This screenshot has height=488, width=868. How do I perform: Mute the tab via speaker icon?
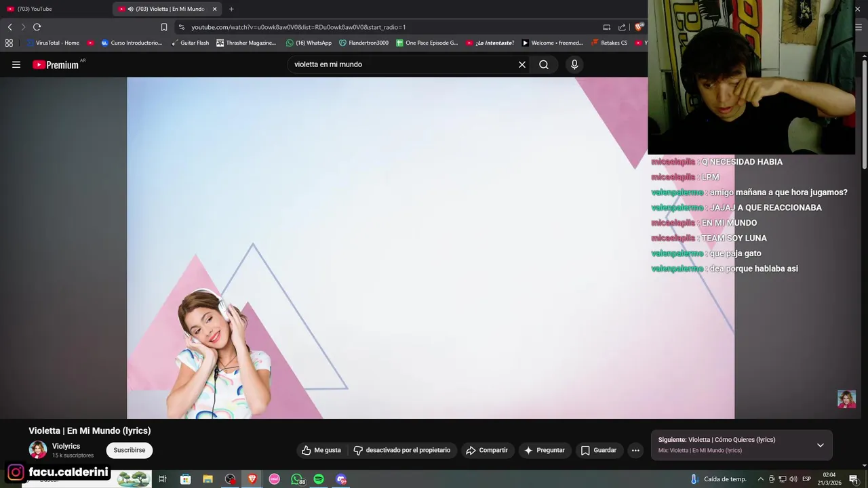130,9
